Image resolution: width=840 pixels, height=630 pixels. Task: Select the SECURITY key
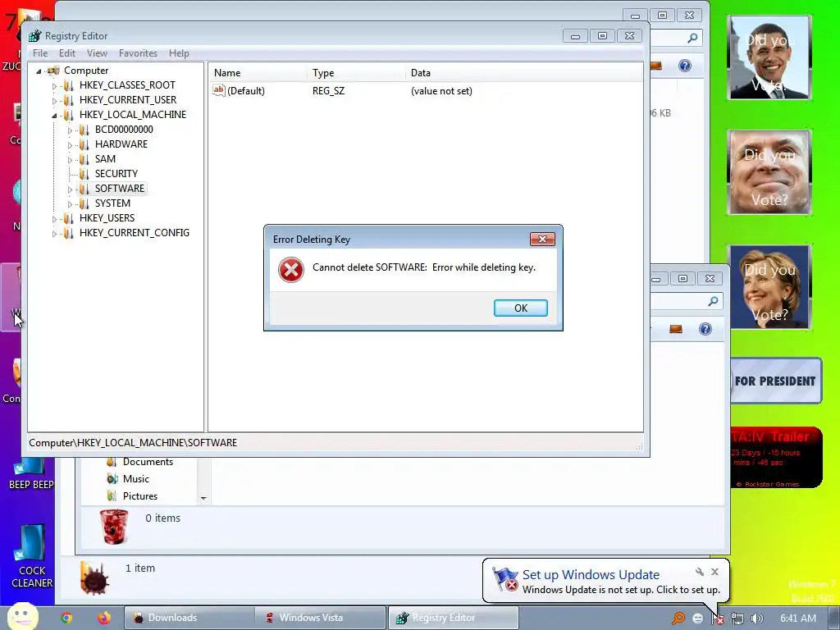click(116, 174)
